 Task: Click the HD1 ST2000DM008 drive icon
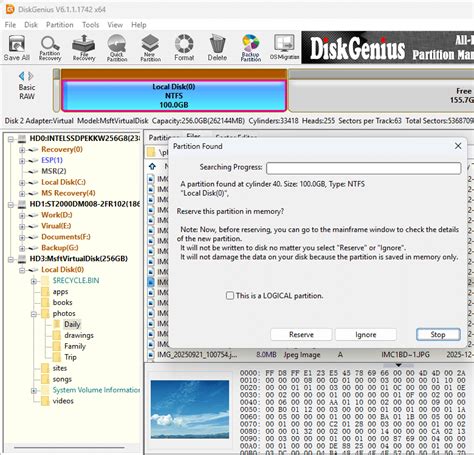pyautogui.click(x=22, y=204)
